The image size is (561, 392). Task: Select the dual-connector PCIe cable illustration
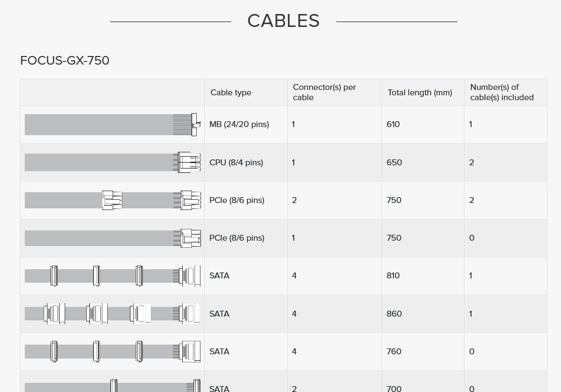point(112,200)
